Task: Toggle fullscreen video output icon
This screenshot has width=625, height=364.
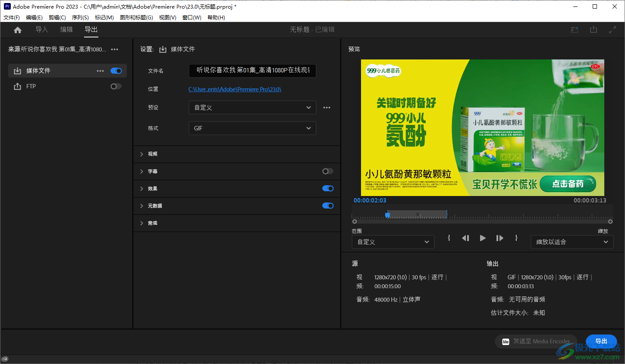Action: [x=612, y=30]
